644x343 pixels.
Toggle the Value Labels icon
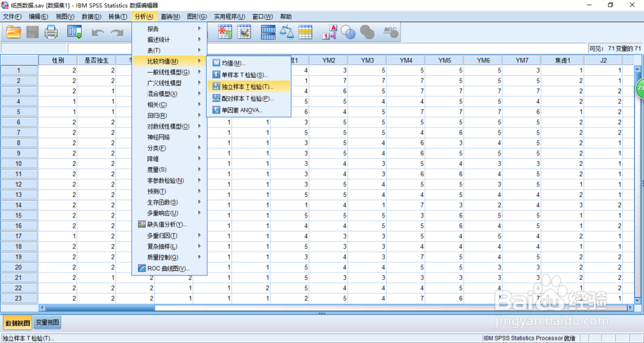coord(329,32)
